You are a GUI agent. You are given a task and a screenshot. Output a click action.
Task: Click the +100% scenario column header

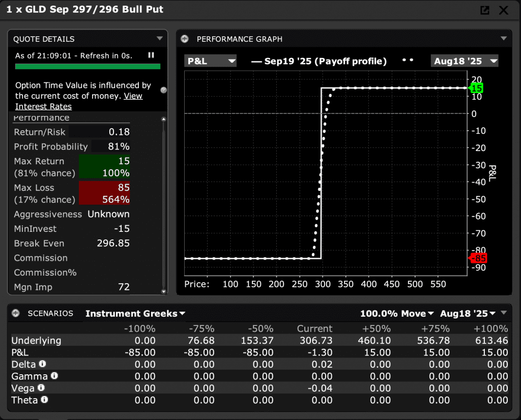click(491, 328)
